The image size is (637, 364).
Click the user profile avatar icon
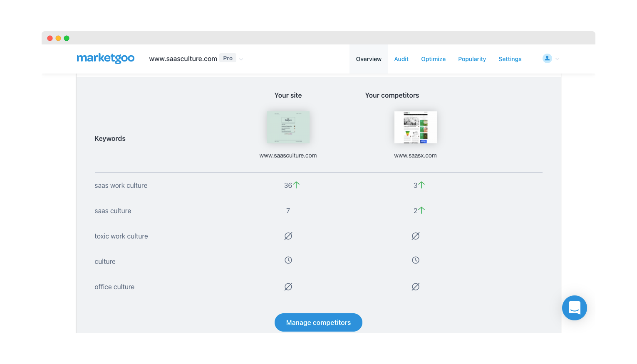[x=547, y=59]
